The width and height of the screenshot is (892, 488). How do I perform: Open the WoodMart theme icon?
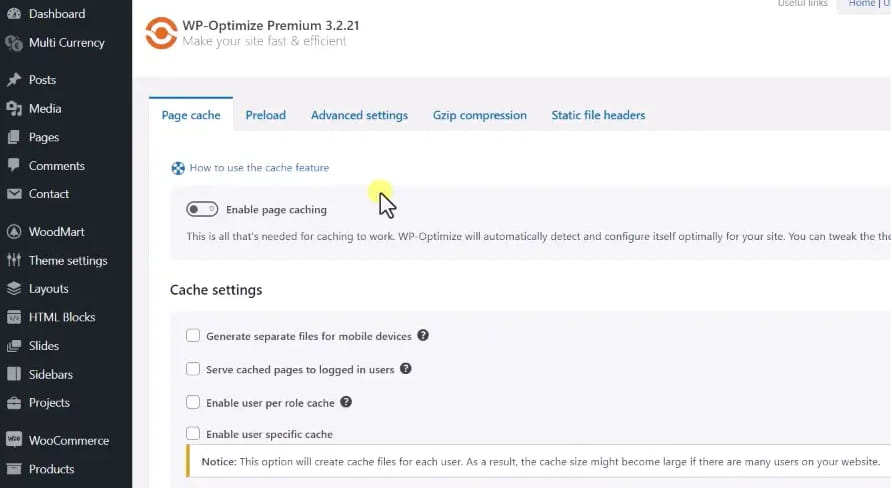14,232
